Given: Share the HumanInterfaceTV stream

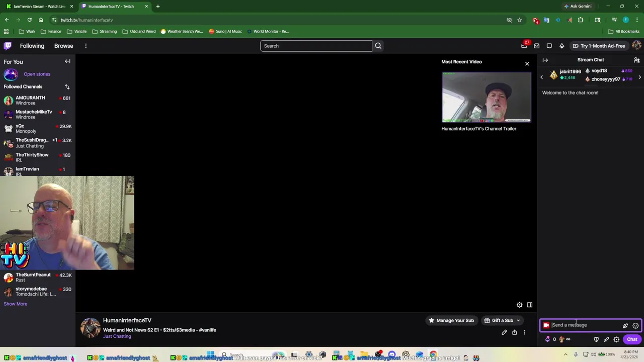Looking at the screenshot, I should pos(514,332).
